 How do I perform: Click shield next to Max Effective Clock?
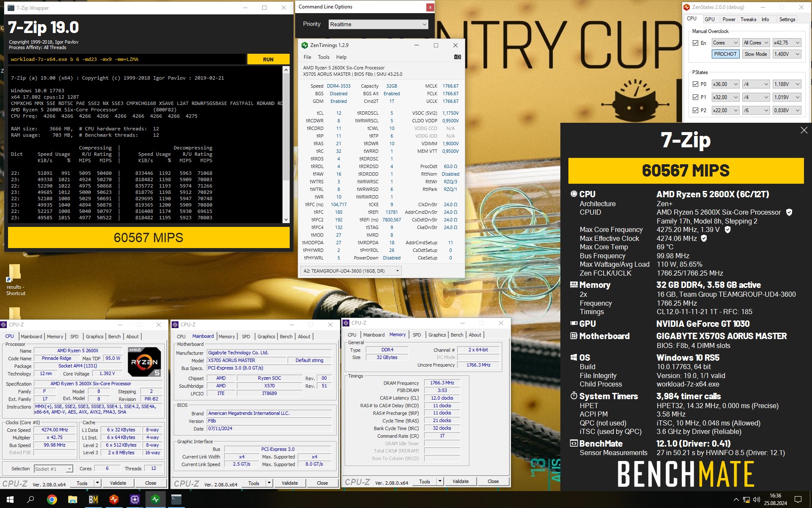(x=704, y=238)
